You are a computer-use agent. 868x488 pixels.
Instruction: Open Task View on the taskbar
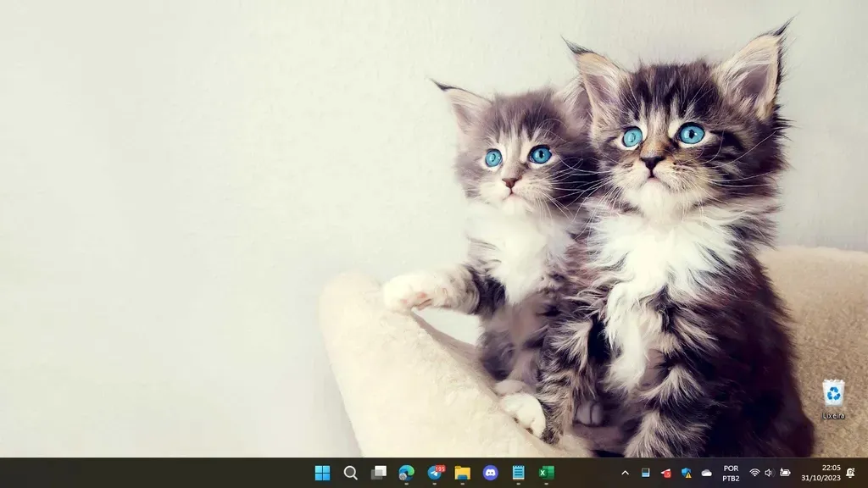(x=378, y=473)
